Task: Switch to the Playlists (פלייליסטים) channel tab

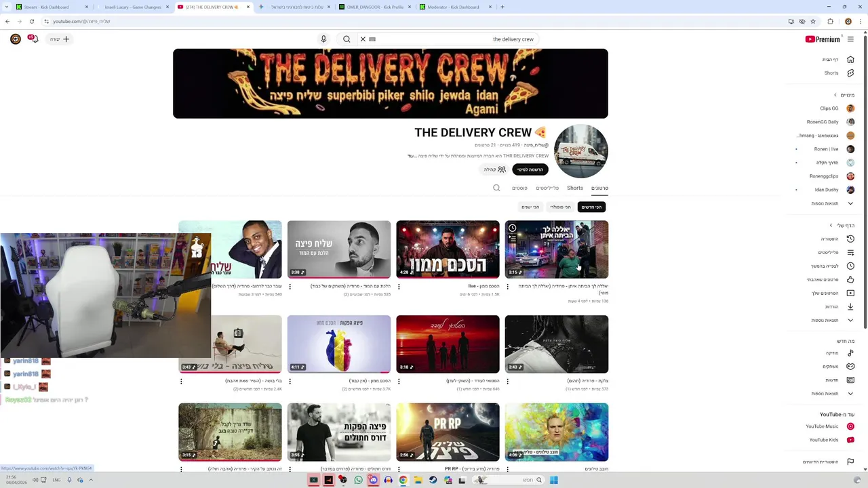Action: coord(547,188)
